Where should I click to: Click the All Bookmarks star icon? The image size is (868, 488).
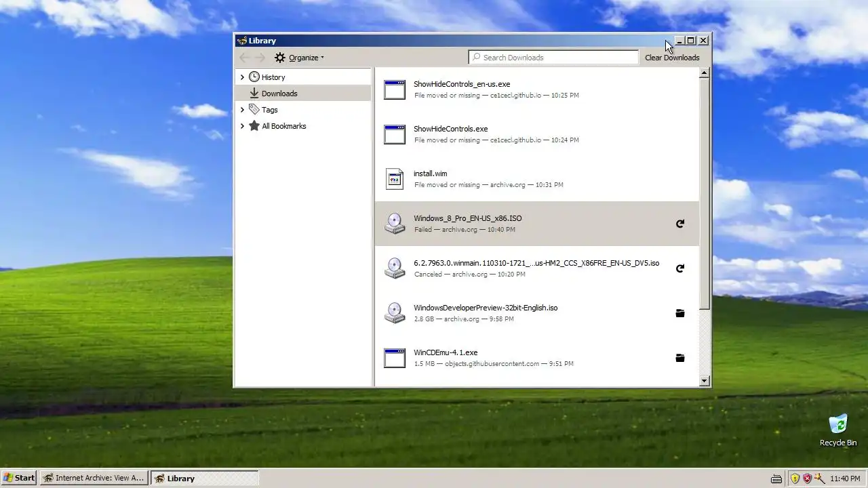tap(254, 126)
